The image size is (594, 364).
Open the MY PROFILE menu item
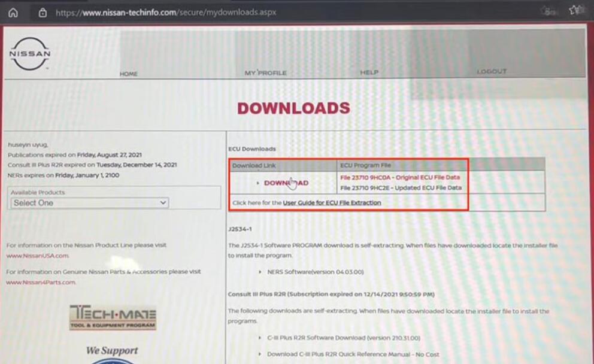click(x=265, y=72)
